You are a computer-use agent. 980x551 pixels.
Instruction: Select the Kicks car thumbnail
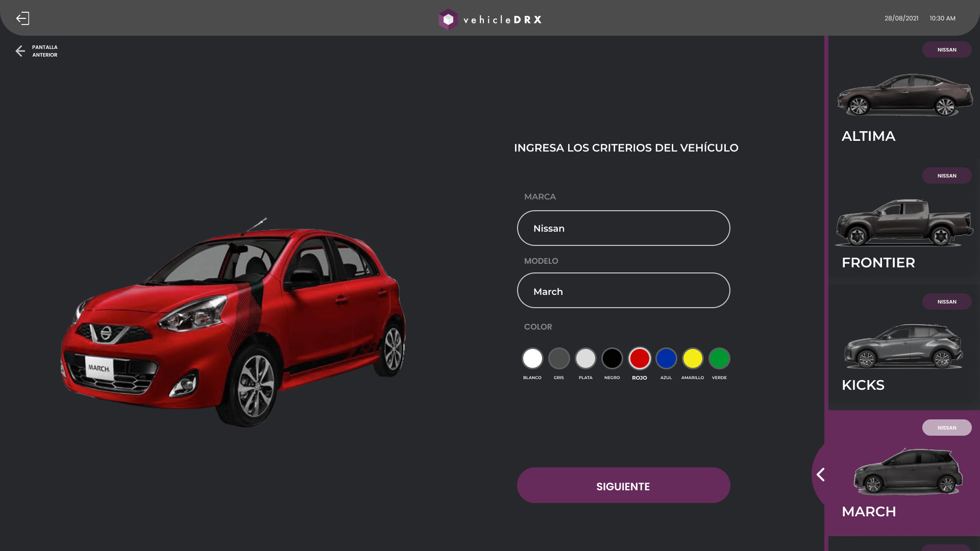coord(903,346)
